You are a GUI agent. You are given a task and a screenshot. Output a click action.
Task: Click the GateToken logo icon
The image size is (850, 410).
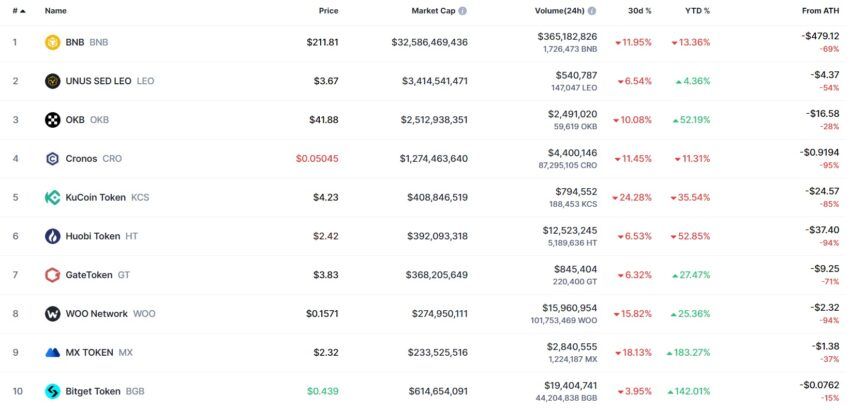(53, 275)
